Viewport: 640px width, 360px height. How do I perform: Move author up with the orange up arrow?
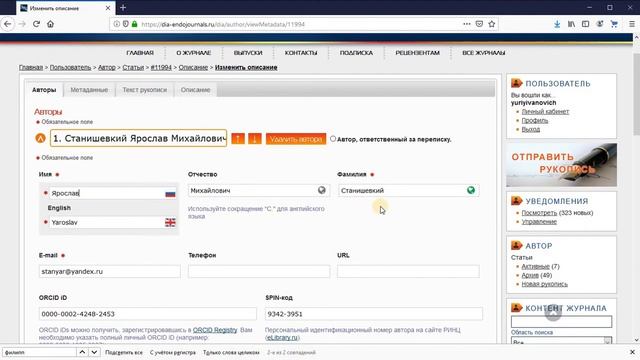point(238,139)
